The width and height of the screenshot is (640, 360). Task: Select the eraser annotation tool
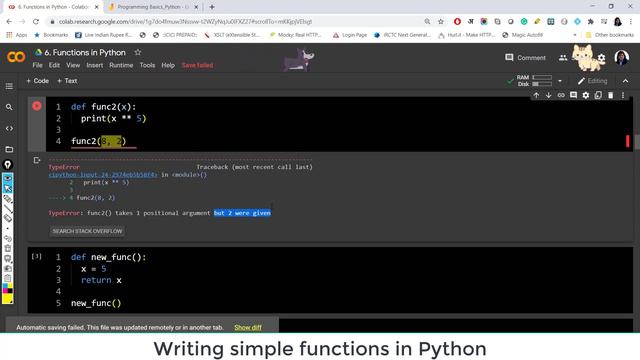[8, 218]
